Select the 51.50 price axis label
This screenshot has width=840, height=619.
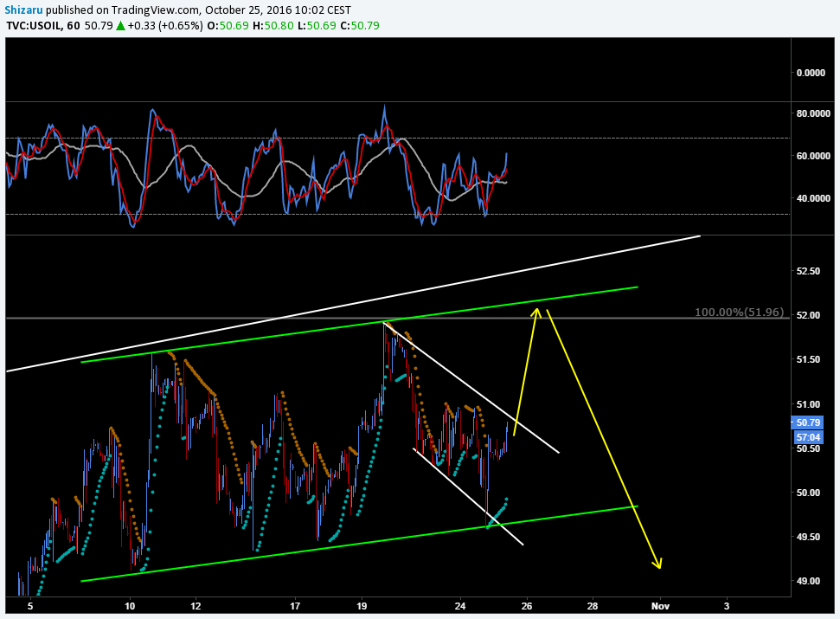click(x=808, y=359)
